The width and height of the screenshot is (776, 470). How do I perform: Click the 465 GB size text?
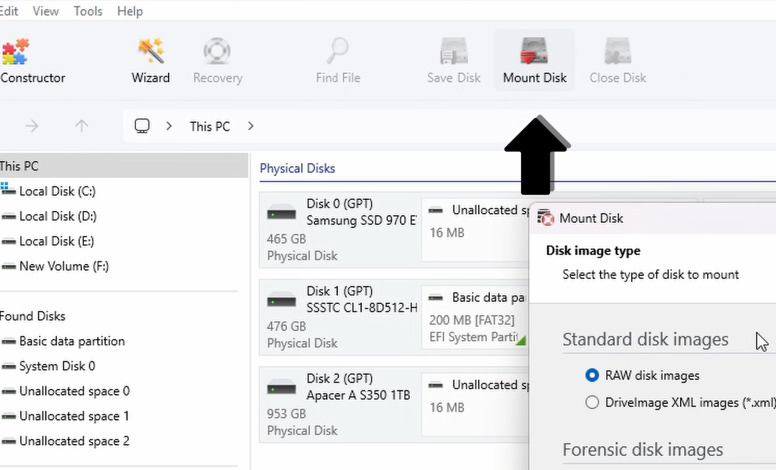click(x=287, y=239)
